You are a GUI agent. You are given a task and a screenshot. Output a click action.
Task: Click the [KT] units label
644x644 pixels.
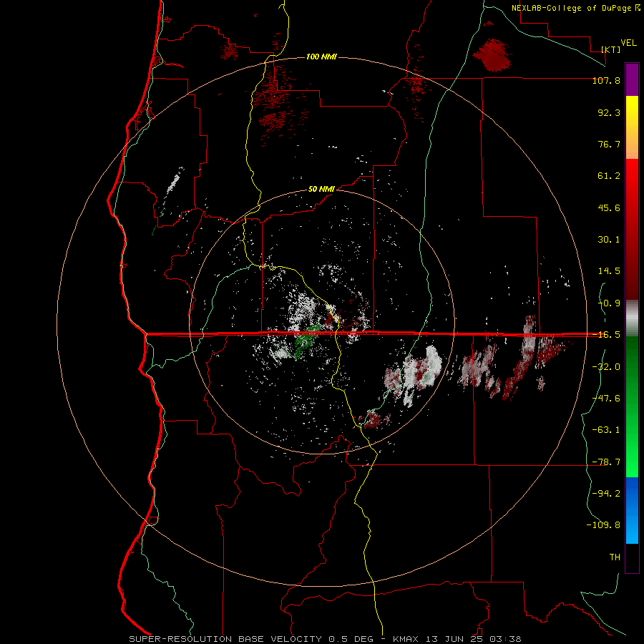click(611, 49)
